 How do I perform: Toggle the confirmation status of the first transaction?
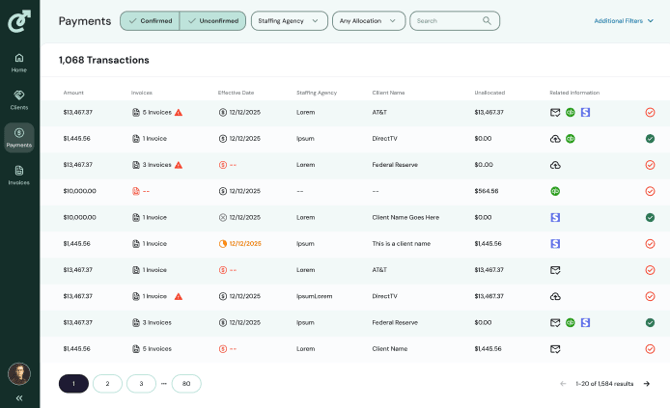650,113
